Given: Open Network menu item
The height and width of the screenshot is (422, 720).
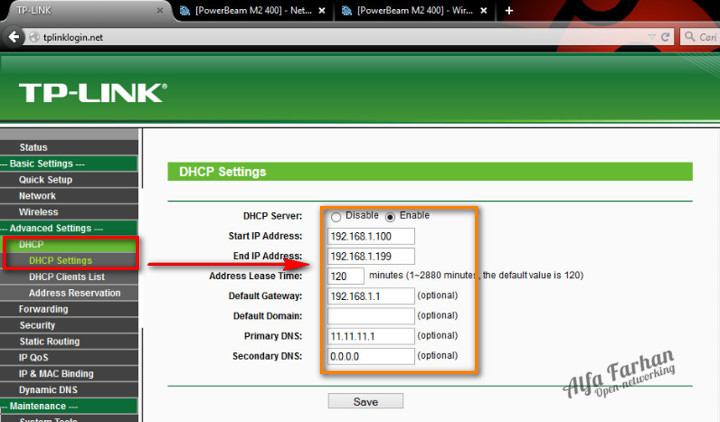Looking at the screenshot, I should coord(69,196).
